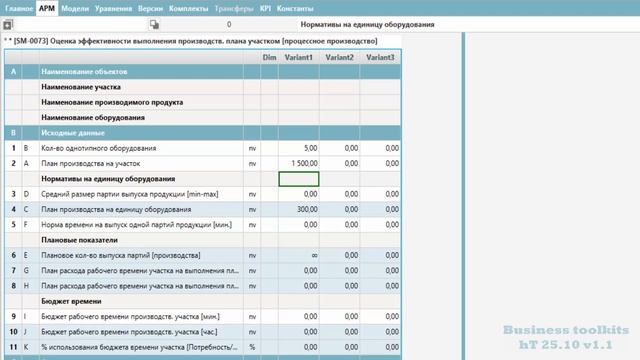Switch to the Константы tab
The width and height of the screenshot is (640, 360).
(x=295, y=8)
